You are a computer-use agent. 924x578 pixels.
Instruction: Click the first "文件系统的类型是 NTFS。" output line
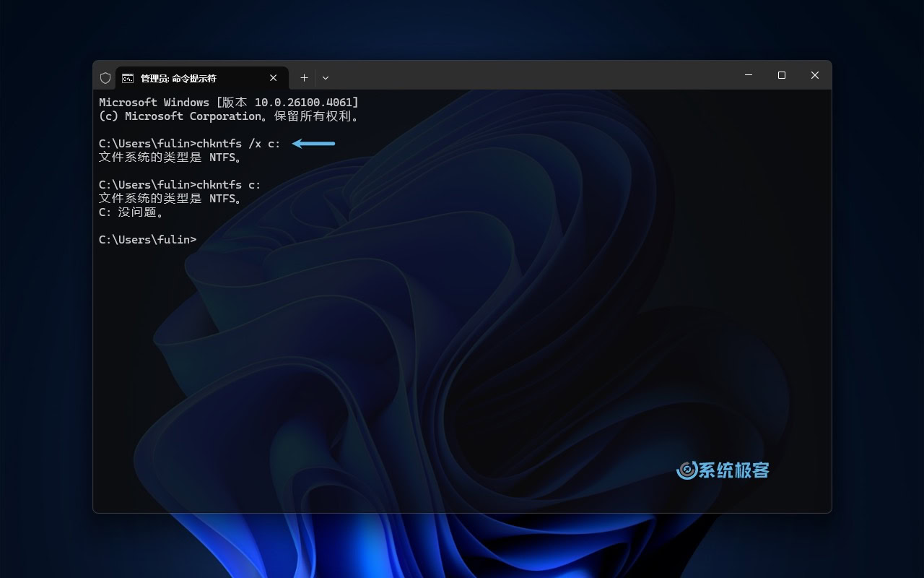170,158
